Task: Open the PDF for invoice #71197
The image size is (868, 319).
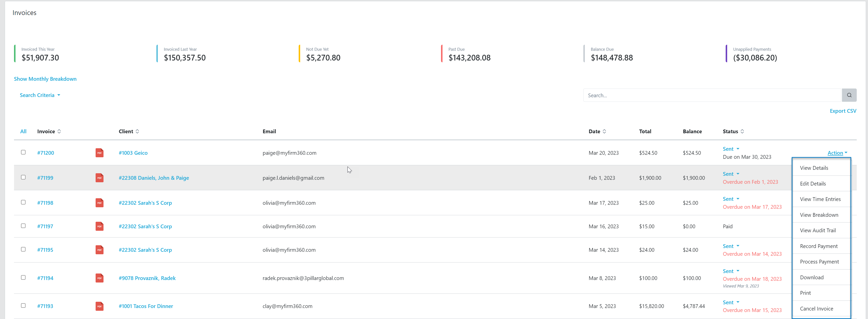Action: [99, 226]
